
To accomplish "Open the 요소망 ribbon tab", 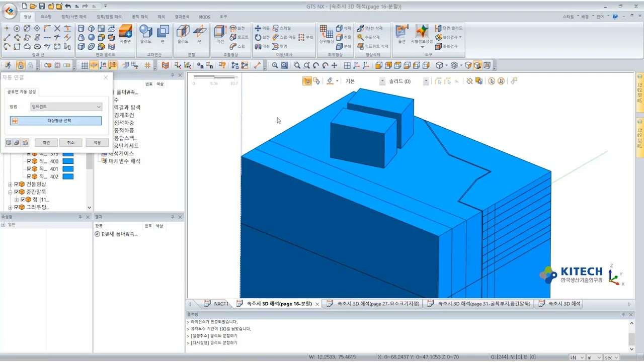I will 46,17.
